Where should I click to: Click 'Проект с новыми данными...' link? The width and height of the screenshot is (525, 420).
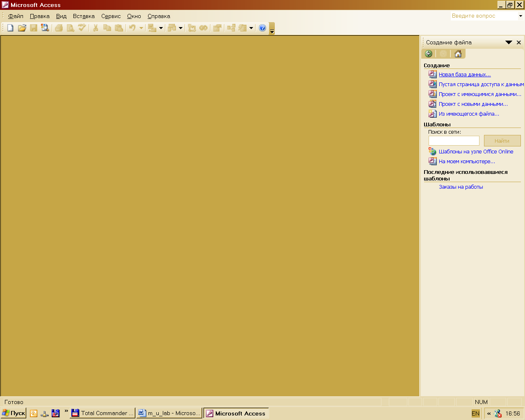(x=473, y=104)
